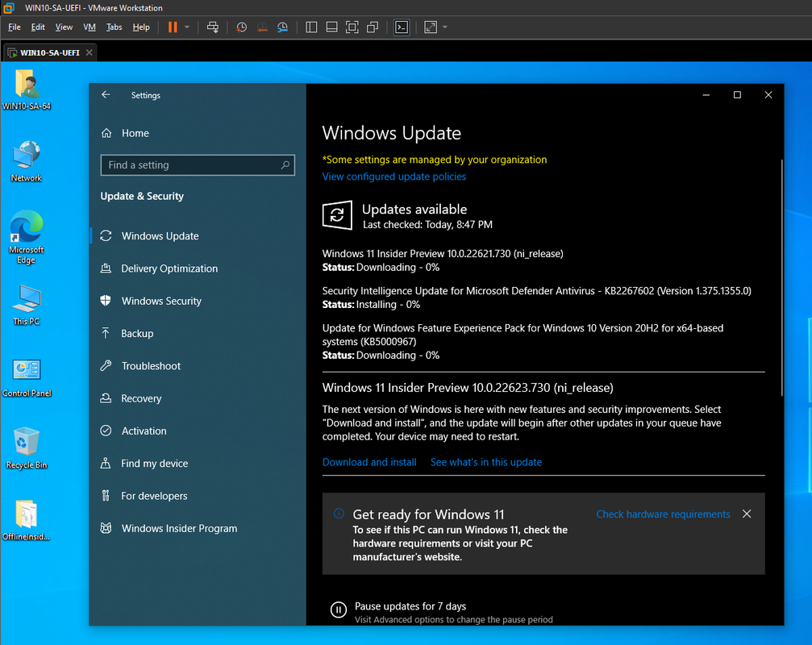Screen dimensions: 812x645
Task: Expand the stretch guest dropdown arrow
Action: tap(445, 27)
